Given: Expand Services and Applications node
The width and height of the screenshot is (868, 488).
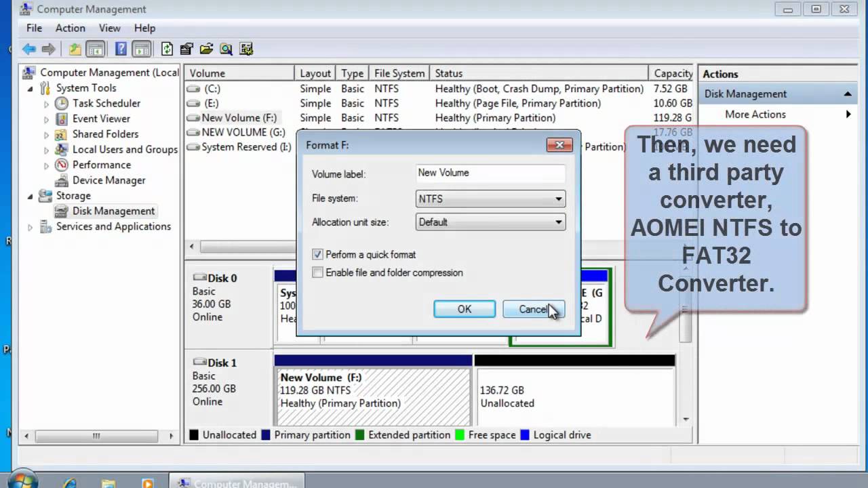Looking at the screenshot, I should (30, 227).
